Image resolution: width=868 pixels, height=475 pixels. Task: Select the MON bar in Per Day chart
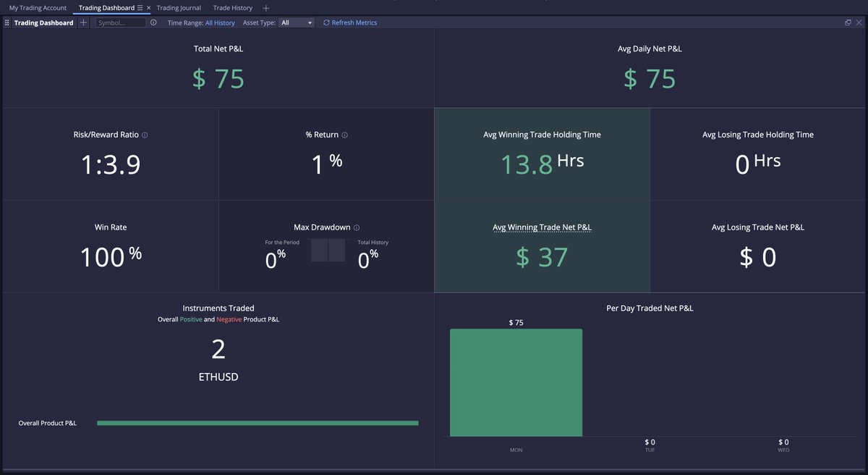click(x=516, y=382)
